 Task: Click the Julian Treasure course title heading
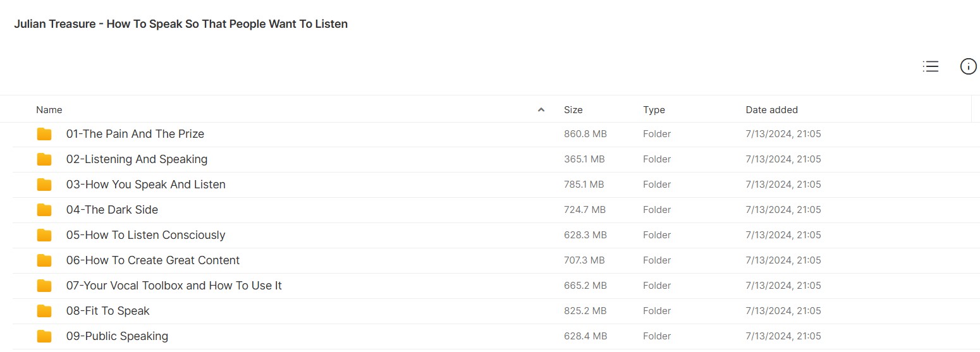[181, 25]
